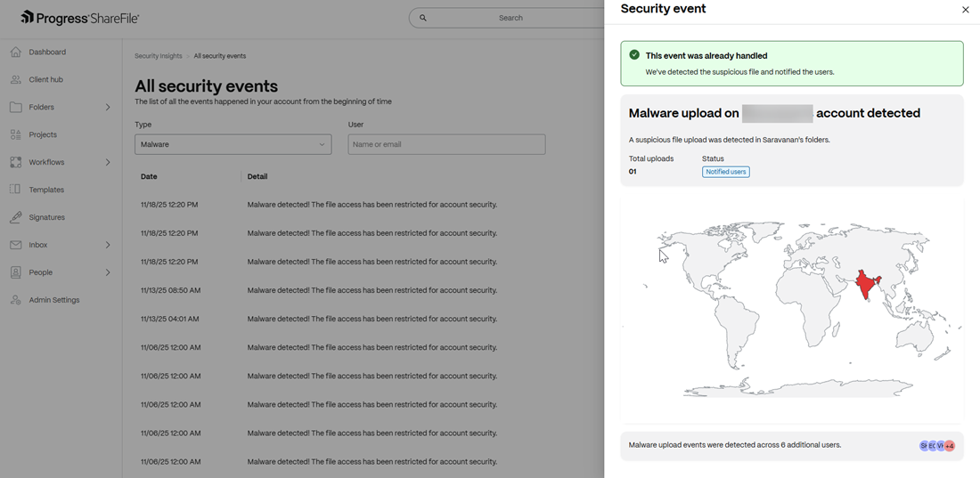Open the Type dropdown showing Malware
The width and height of the screenshot is (980, 478).
coord(233,144)
